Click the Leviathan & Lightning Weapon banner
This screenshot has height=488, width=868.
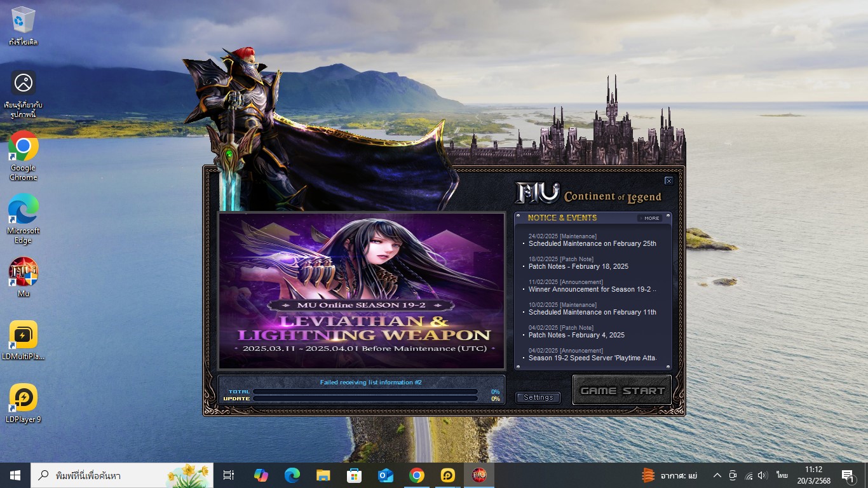(x=362, y=291)
